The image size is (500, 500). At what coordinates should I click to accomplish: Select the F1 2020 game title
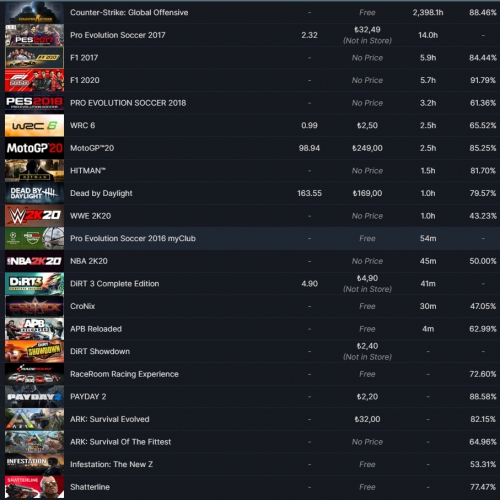click(x=85, y=80)
